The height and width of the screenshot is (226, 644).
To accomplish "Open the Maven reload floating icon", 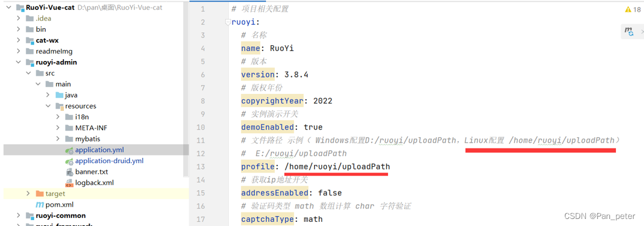I will coord(629,31).
